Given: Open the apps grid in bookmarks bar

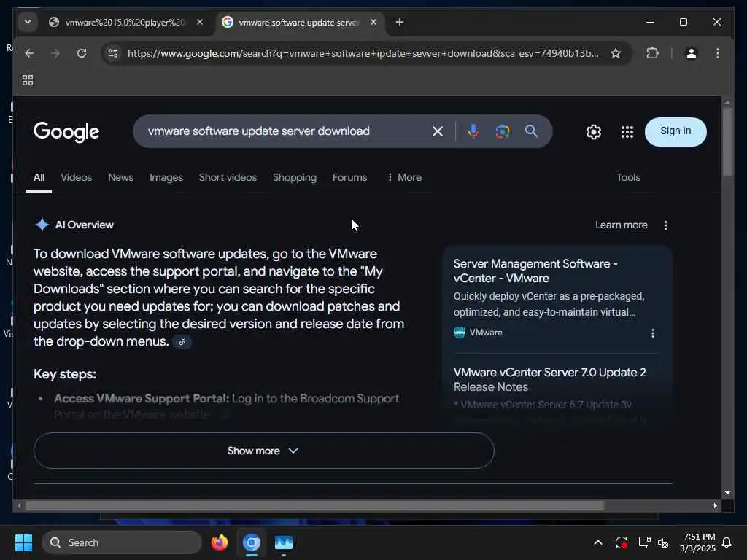Looking at the screenshot, I should click(28, 80).
